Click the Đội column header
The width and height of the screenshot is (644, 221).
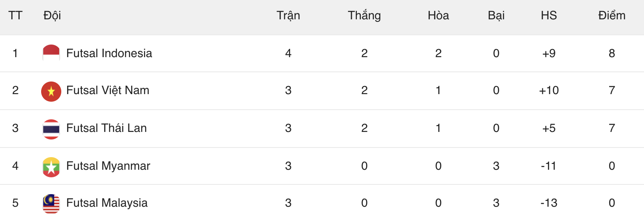pyautogui.click(x=52, y=16)
